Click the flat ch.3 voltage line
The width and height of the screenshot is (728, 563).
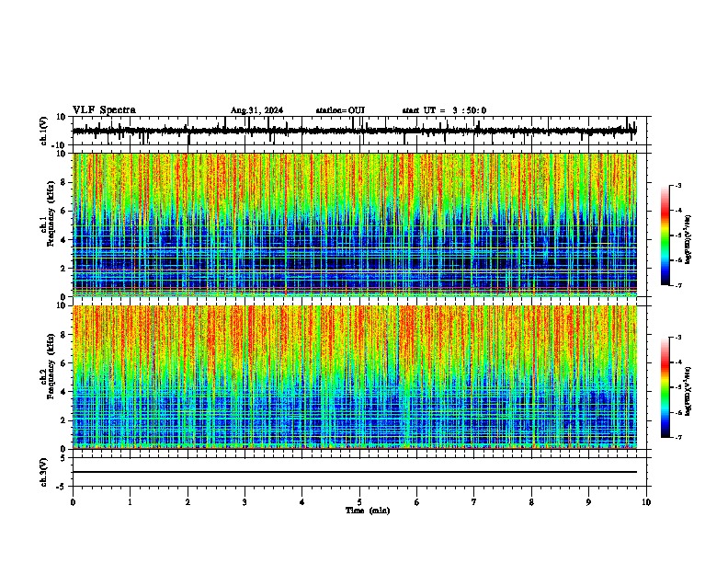355,472
